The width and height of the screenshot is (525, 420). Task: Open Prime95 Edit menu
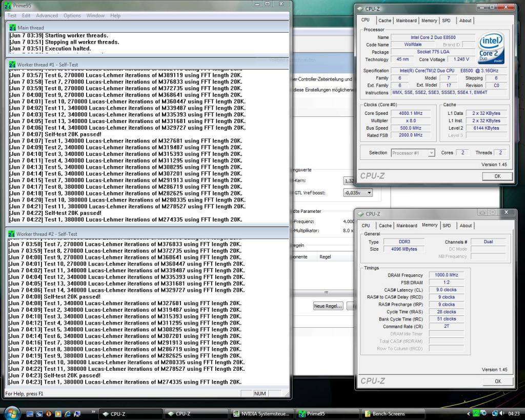(x=26, y=15)
